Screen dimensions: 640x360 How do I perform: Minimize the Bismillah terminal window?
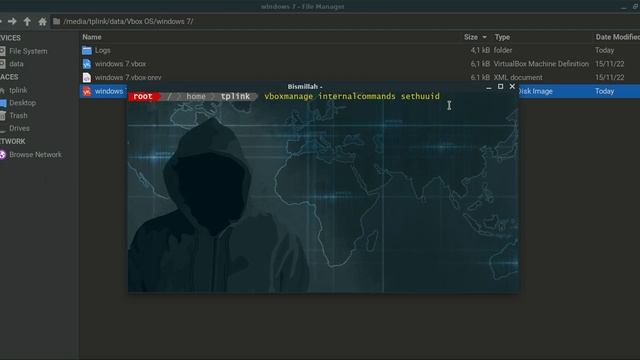489,87
